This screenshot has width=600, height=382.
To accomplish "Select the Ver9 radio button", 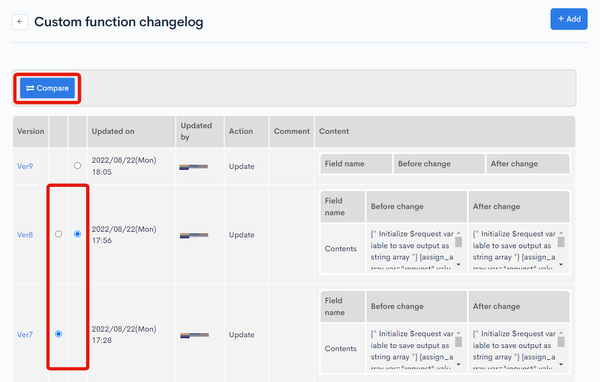I will [x=77, y=166].
